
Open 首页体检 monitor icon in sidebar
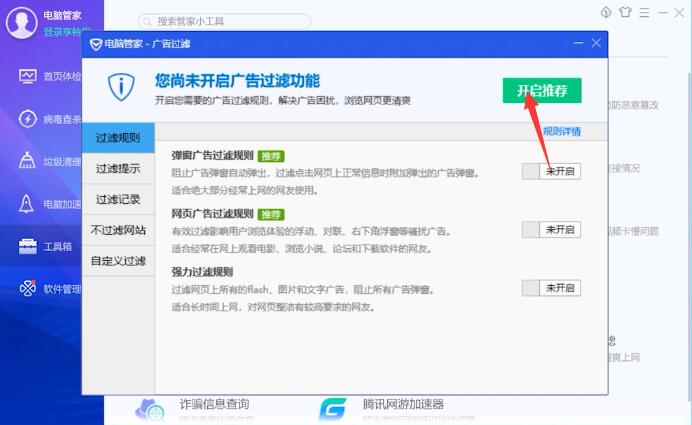pyautogui.click(x=28, y=76)
